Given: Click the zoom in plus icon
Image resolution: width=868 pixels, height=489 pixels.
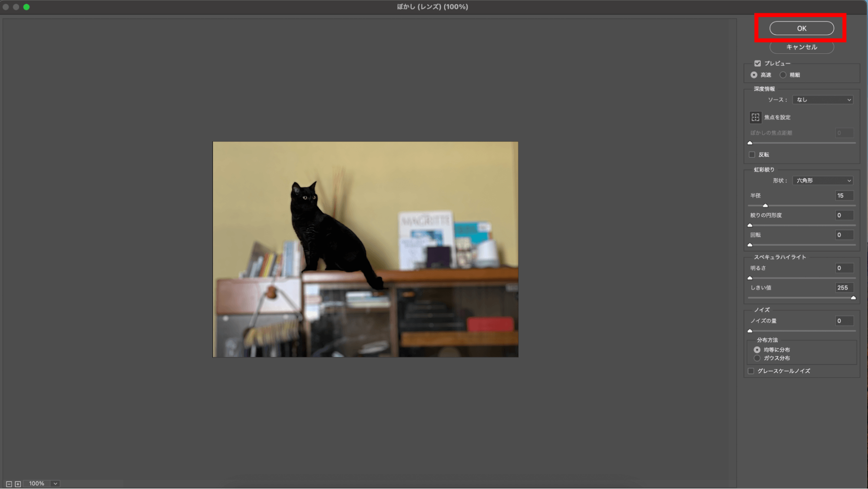Looking at the screenshot, I should click(x=18, y=484).
